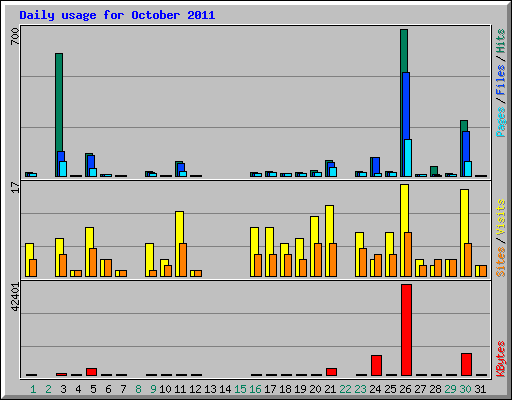
Task: Select day label "9" on the x-axis
Action: (153, 389)
